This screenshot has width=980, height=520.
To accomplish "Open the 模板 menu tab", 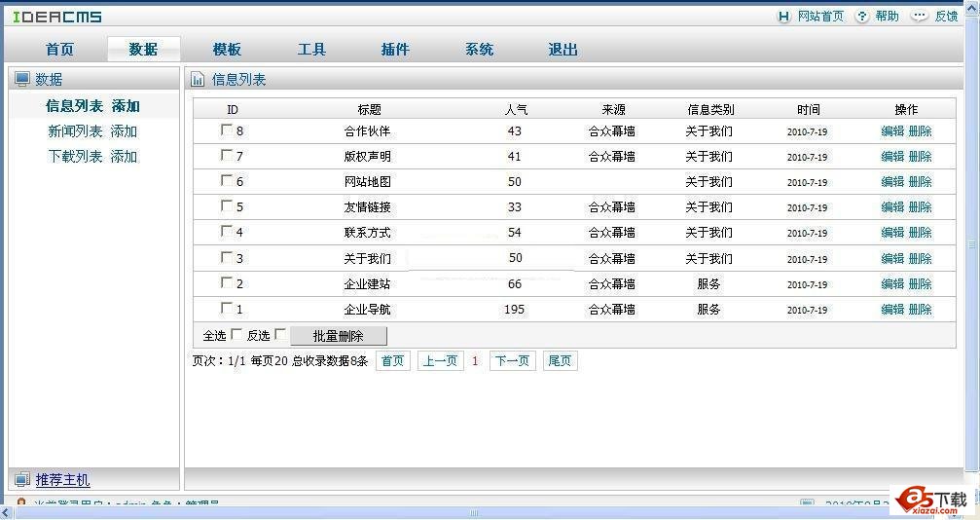I will pyautogui.click(x=227, y=50).
